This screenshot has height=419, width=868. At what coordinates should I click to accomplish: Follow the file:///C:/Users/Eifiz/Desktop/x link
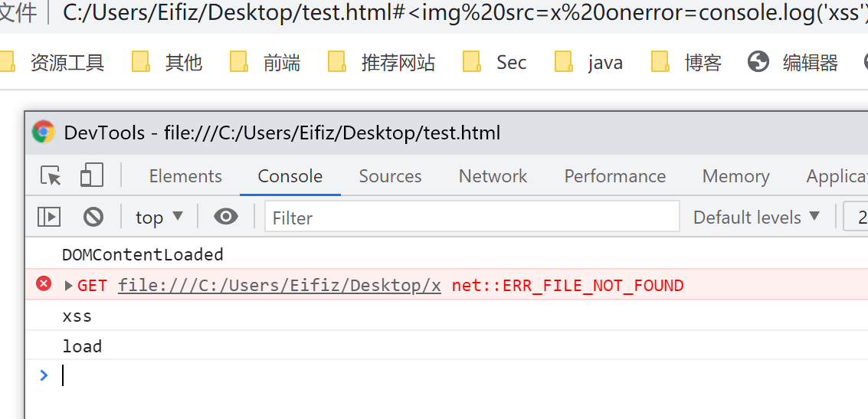click(x=280, y=286)
